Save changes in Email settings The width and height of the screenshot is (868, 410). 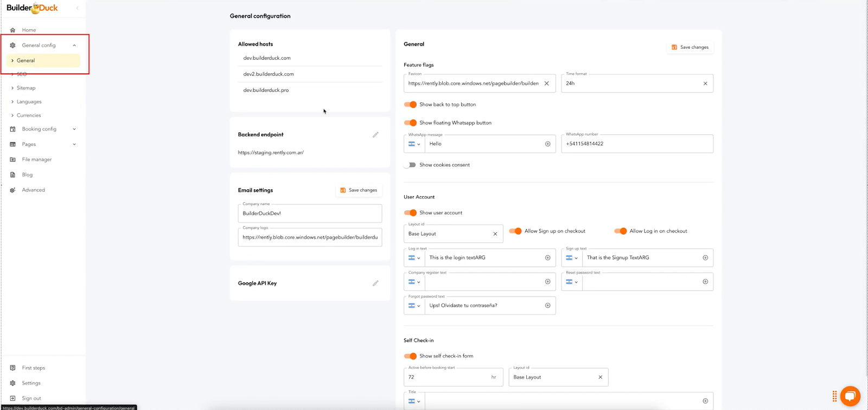(359, 190)
